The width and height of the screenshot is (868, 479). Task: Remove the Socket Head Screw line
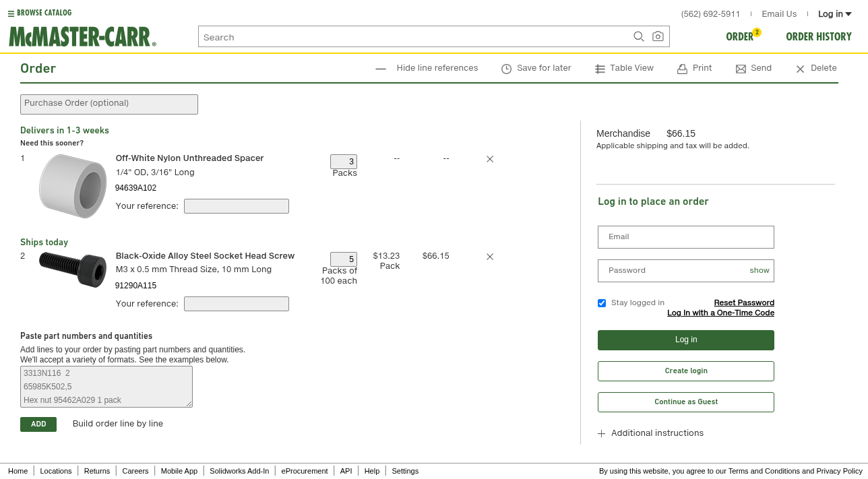tap(490, 257)
